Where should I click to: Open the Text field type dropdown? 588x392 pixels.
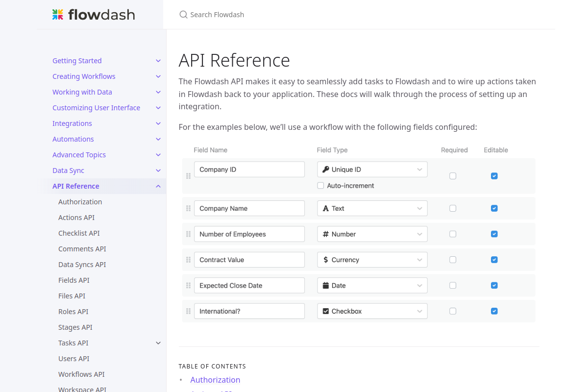372,208
